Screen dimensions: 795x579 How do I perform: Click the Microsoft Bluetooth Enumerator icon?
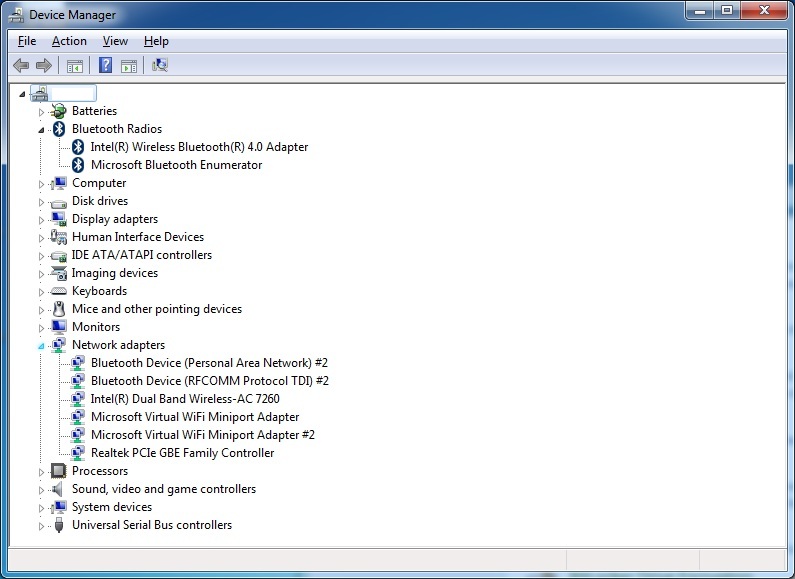[78, 165]
